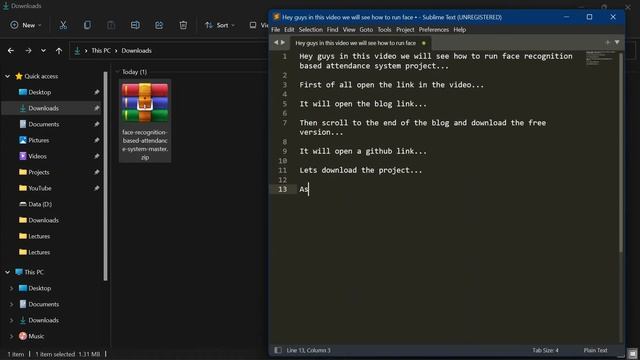Click 'Downloads' in the address breadcrumb
The height and width of the screenshot is (360, 640).
[136, 51]
